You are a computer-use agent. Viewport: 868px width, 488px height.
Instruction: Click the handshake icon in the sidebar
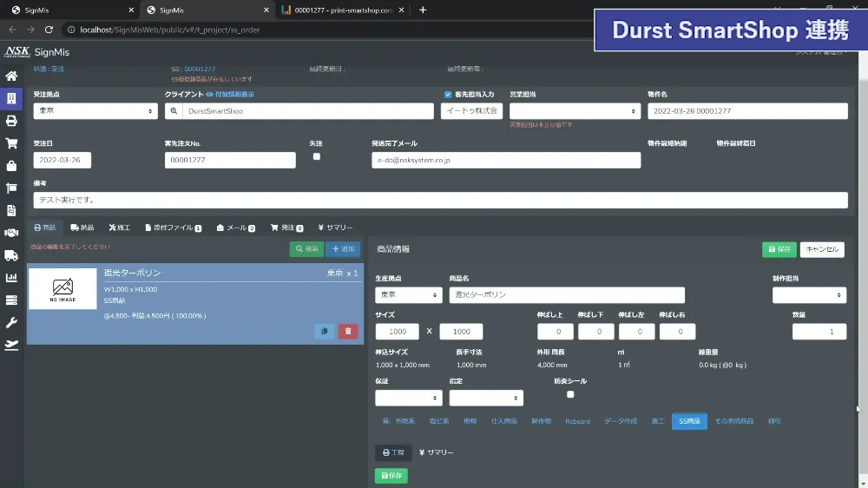(x=11, y=233)
